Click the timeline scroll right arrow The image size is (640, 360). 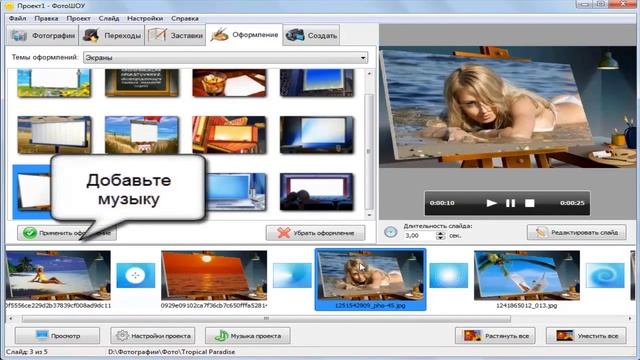(629, 318)
